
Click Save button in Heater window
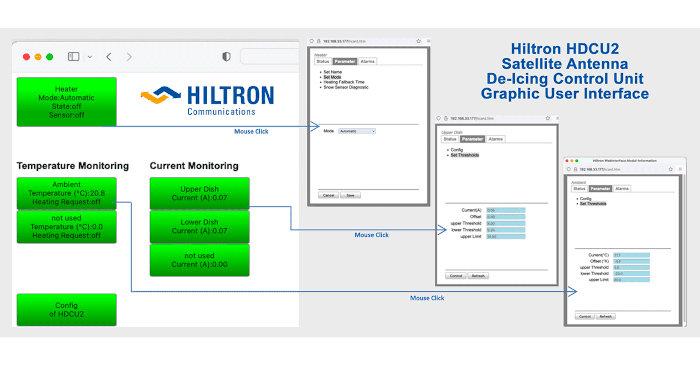(350, 195)
